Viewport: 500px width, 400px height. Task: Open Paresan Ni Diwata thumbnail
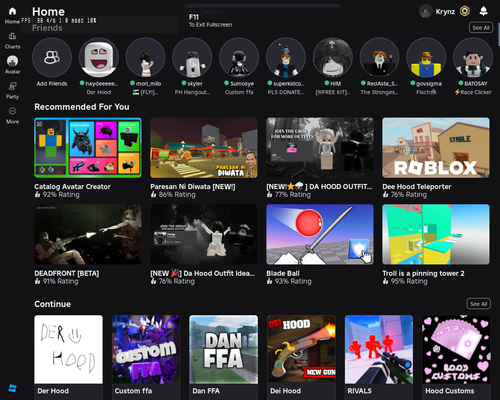point(204,148)
